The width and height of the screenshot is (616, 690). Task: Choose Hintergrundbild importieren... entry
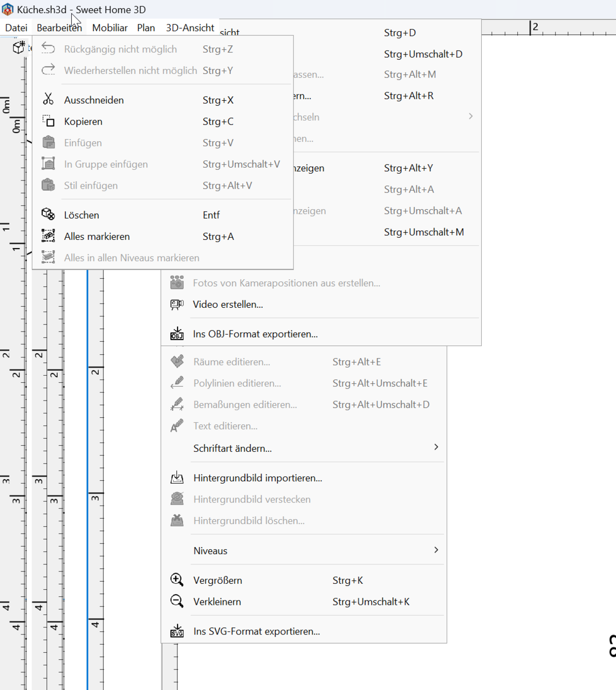[304, 478]
